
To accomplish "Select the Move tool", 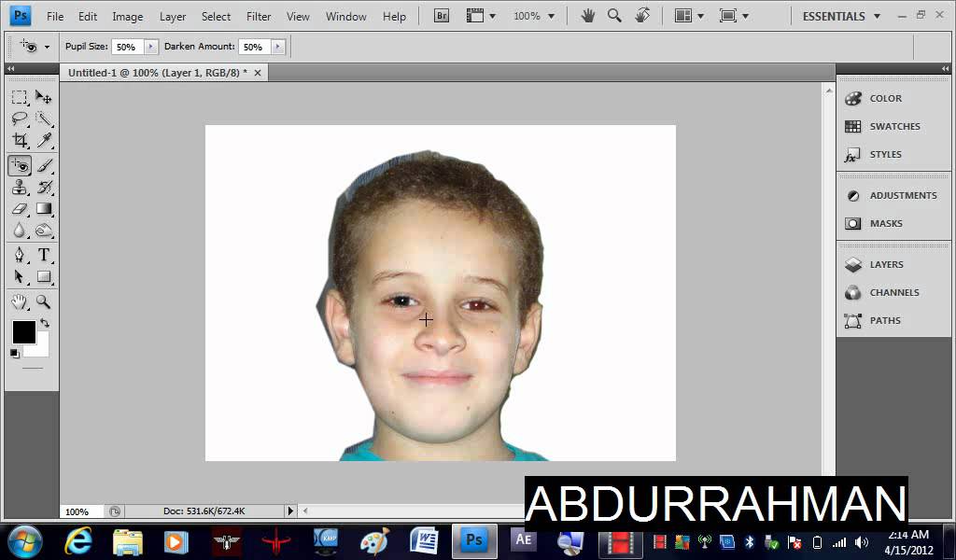I will [x=43, y=97].
